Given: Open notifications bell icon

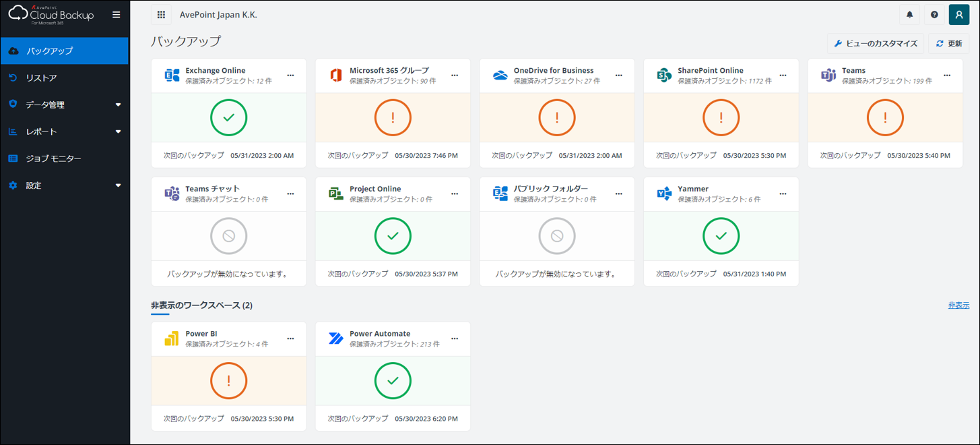Looking at the screenshot, I should pyautogui.click(x=909, y=15).
